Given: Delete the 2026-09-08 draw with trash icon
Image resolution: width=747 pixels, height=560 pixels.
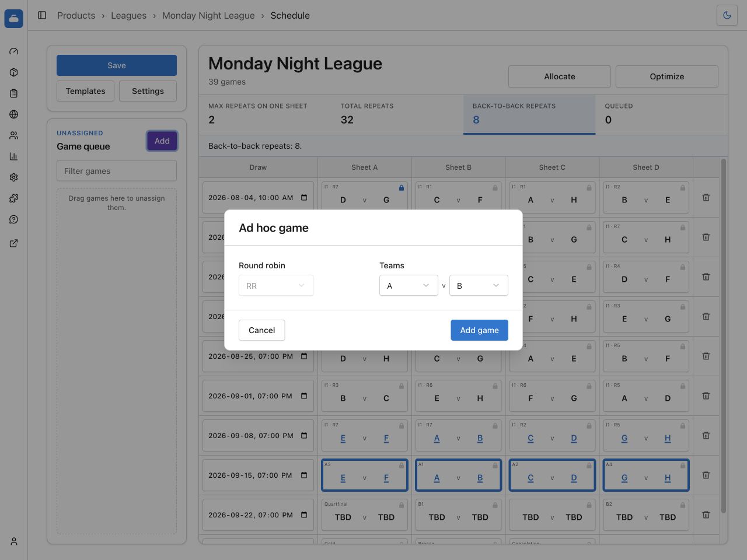Looking at the screenshot, I should click(x=706, y=436).
